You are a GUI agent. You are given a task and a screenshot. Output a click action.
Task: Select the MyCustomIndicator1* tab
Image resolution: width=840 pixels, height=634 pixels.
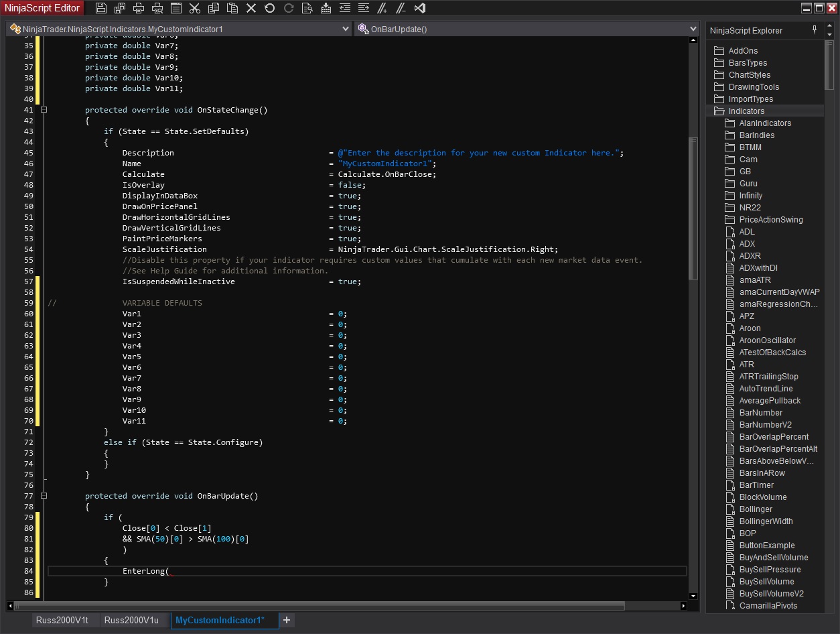(x=224, y=621)
